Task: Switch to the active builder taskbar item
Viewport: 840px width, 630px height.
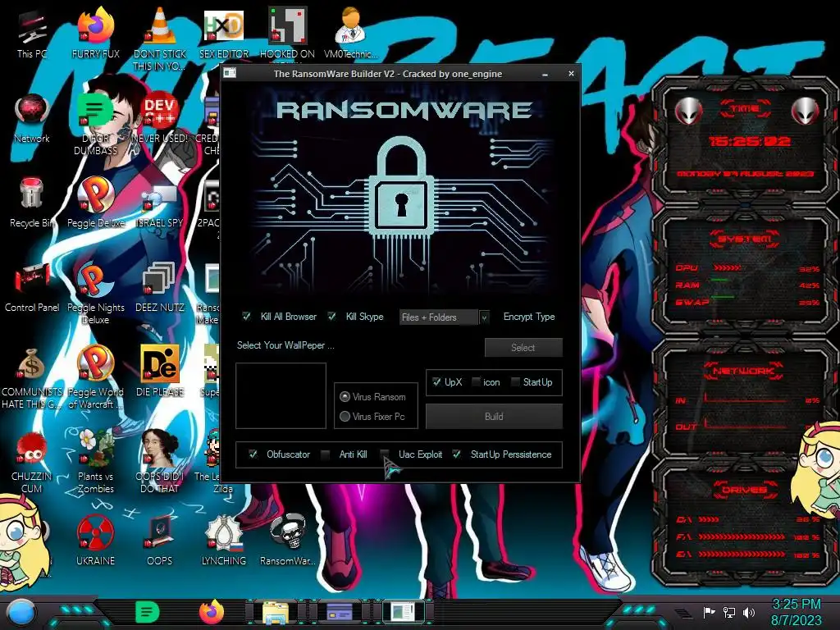Action: [403, 612]
